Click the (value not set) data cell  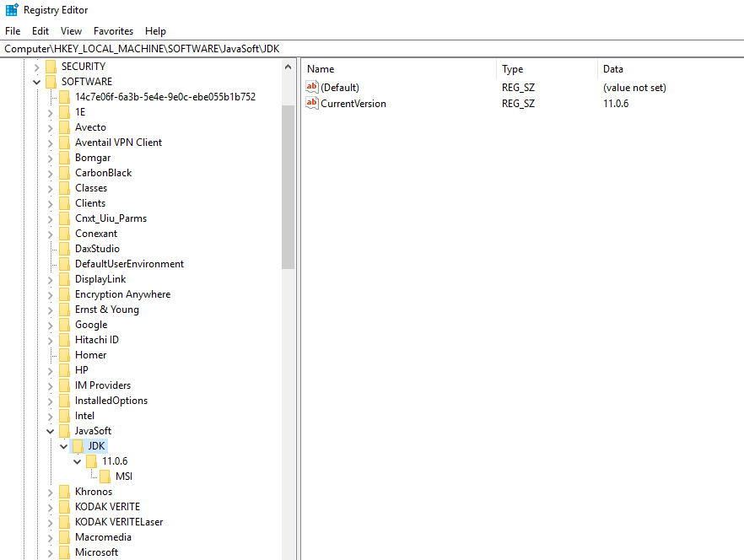pyautogui.click(x=634, y=88)
